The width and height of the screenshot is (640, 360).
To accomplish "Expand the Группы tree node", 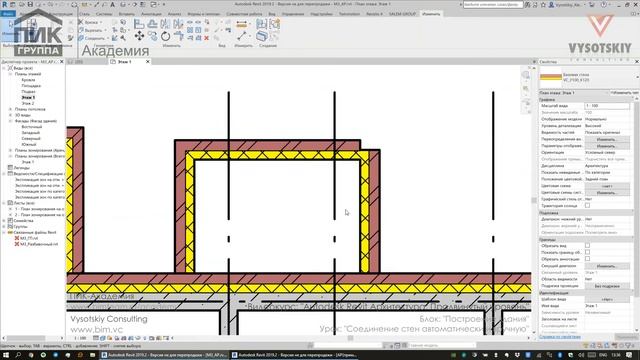I will click(4, 227).
